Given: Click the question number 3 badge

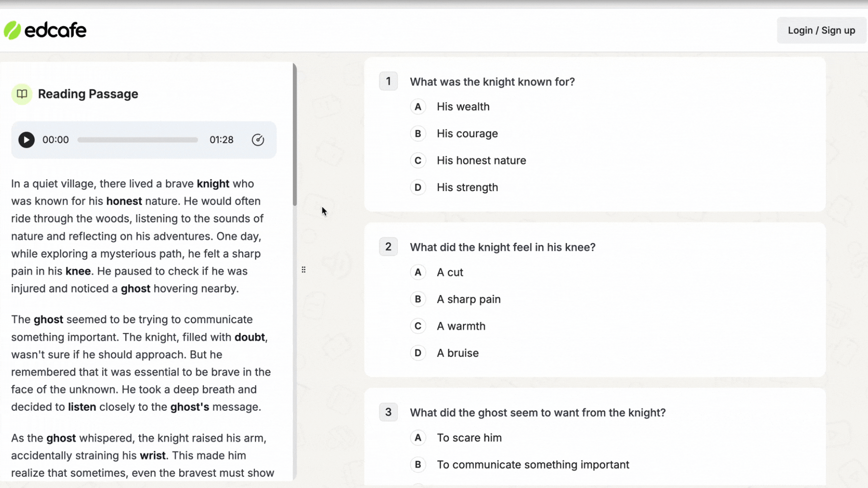Looking at the screenshot, I should coord(388,412).
